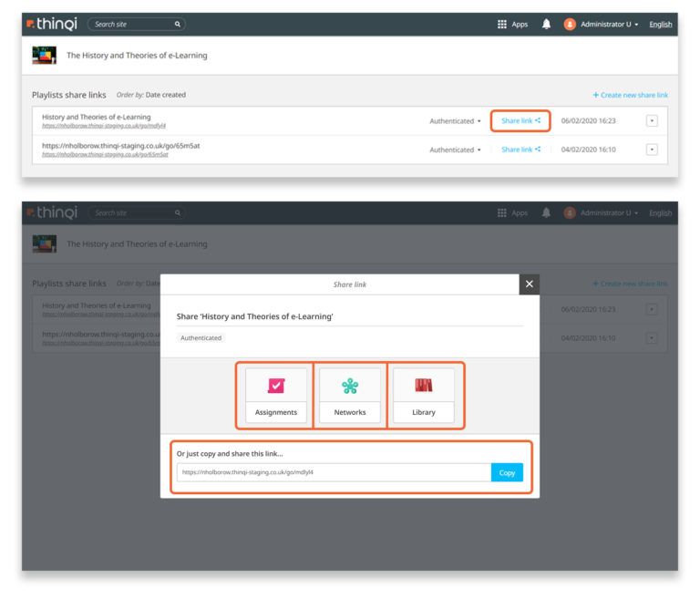Screen dimensions: 700x599
Task: Click the thinqi logo in the top screenshot
Action: [x=51, y=24]
